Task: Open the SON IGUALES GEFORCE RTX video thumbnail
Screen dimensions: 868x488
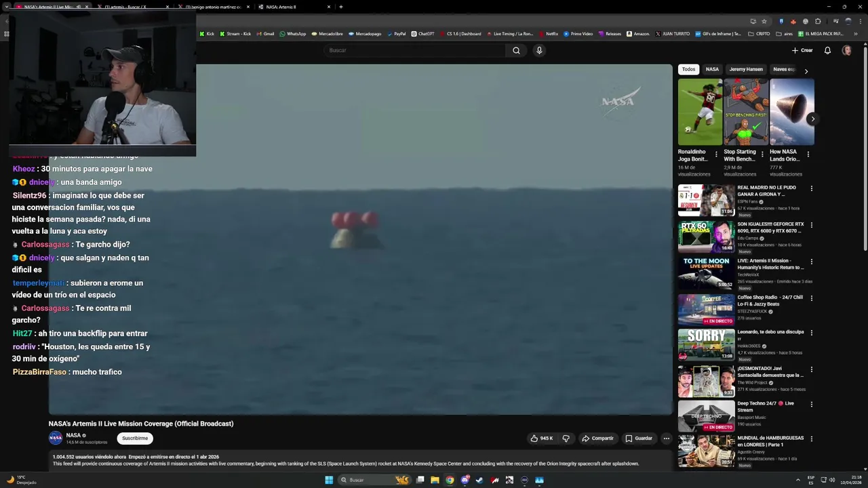Action: click(x=706, y=237)
